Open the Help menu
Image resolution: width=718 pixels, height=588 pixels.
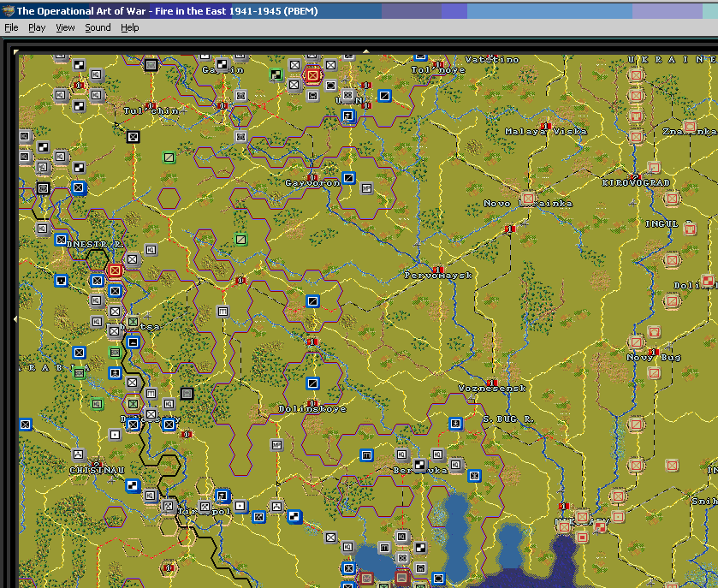[x=129, y=27]
